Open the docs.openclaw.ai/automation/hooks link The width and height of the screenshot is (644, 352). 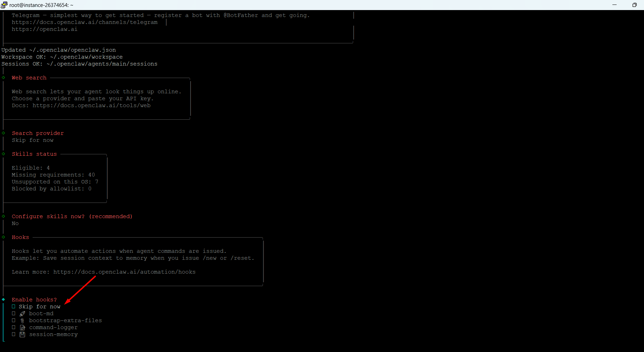[124, 272]
